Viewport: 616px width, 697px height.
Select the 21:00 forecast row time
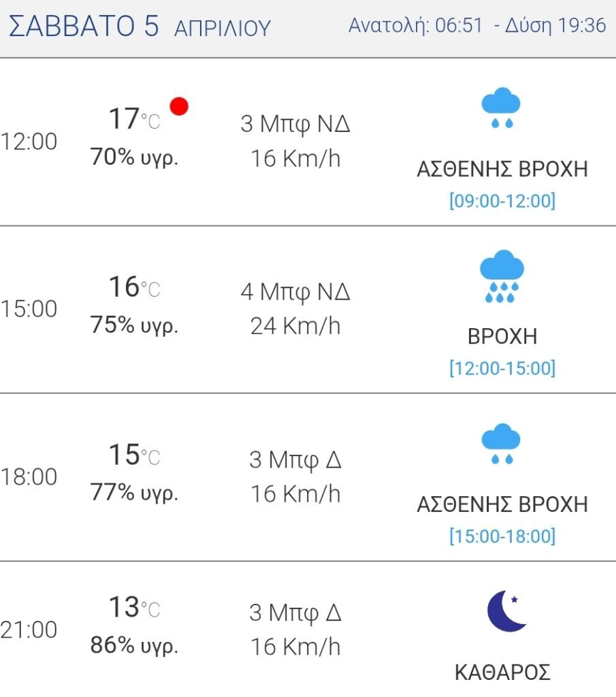(x=29, y=630)
